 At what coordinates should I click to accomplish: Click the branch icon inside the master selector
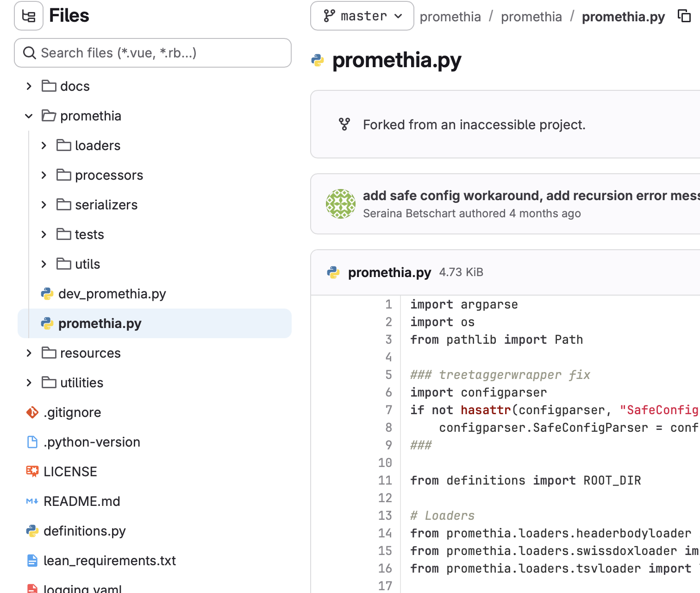click(329, 16)
